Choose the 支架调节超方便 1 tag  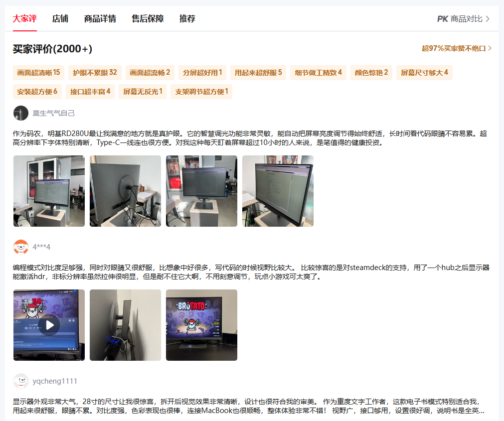pyautogui.click(x=201, y=92)
